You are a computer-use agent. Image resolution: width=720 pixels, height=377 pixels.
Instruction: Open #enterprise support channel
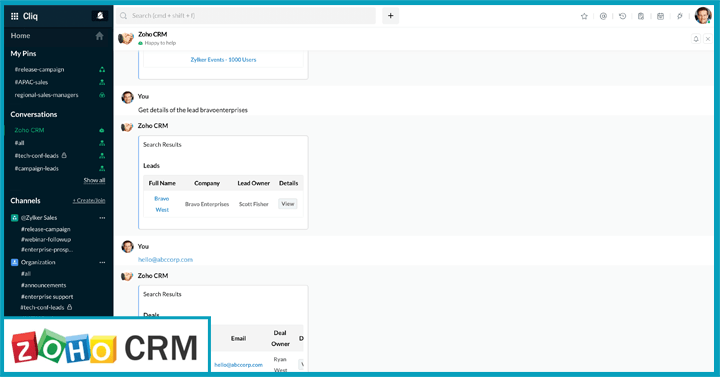click(47, 297)
